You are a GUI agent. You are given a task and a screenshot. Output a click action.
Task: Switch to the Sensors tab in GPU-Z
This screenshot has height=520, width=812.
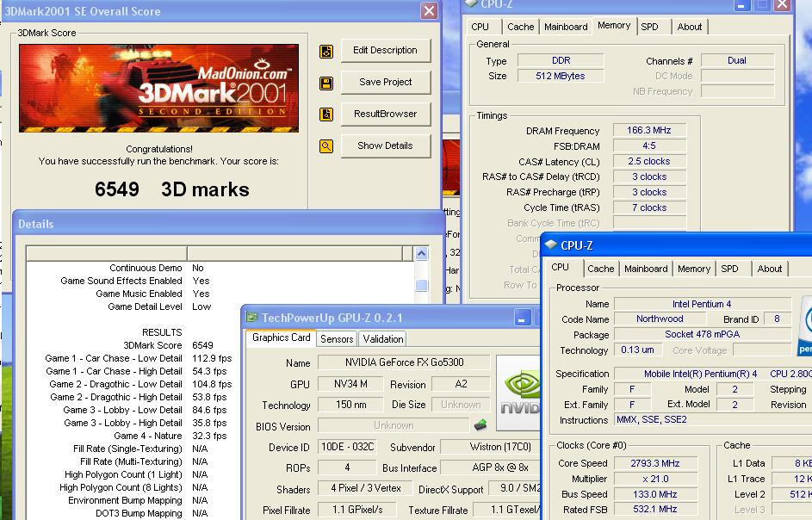(337, 339)
